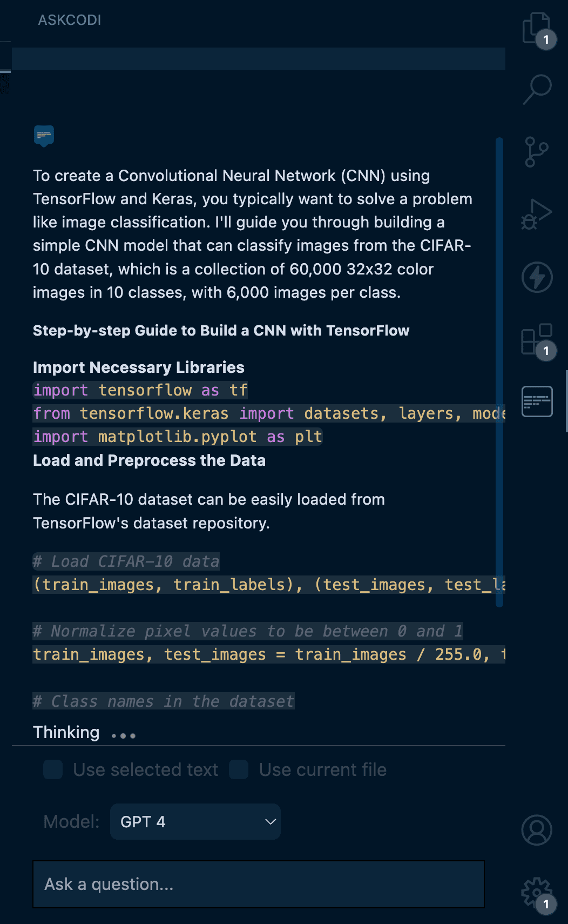Click the 'train_images / 255.0' code line
Image resolution: width=568 pixels, height=924 pixels.
tap(269, 654)
